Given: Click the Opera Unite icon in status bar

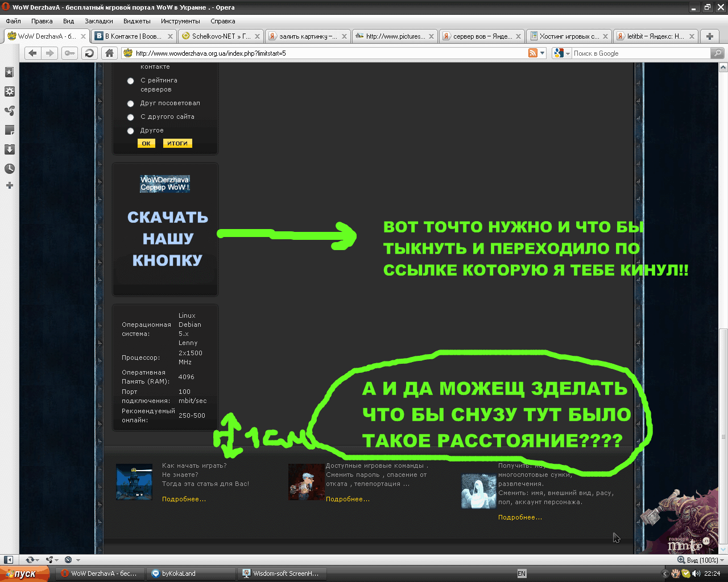Looking at the screenshot, I should click(x=50, y=560).
